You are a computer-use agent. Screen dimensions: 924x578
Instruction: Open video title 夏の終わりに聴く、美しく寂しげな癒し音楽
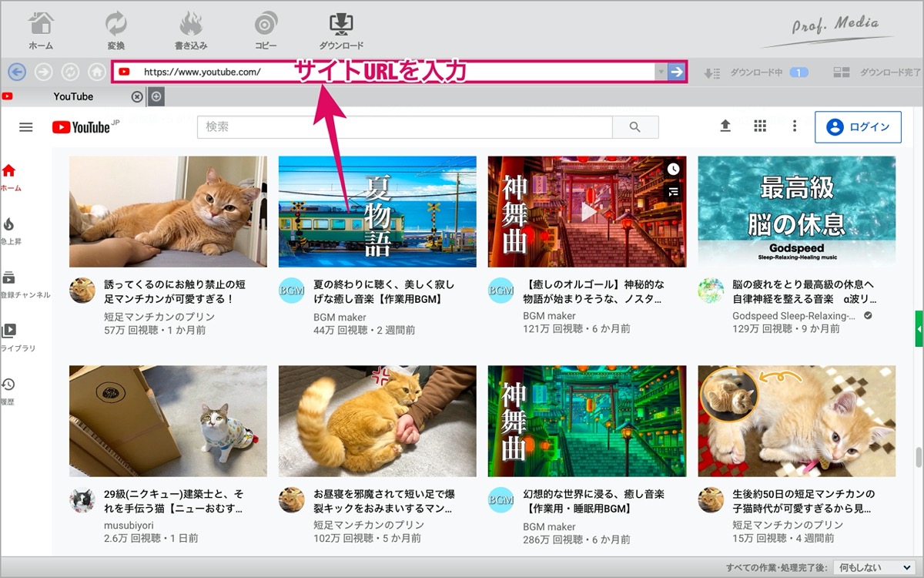point(384,291)
